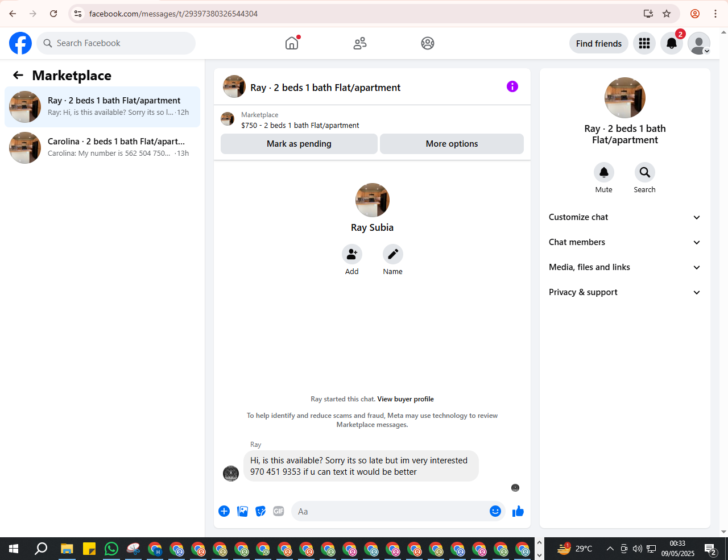Click the browser Forward button
The image size is (728, 560).
[x=33, y=14]
